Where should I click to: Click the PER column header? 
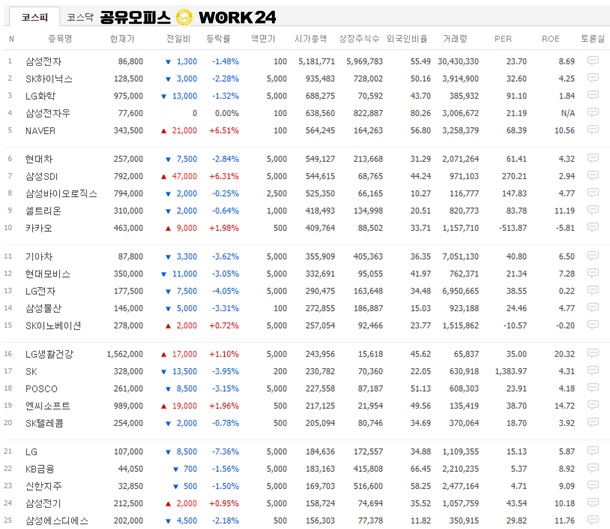(503, 39)
